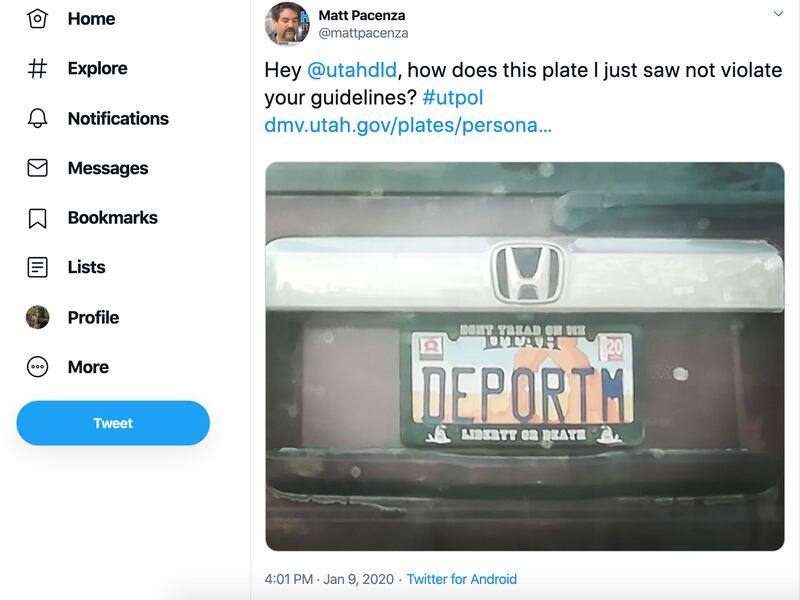800x600 pixels.
Task: Click the Bookmarks ribbon icon
Action: 37,218
